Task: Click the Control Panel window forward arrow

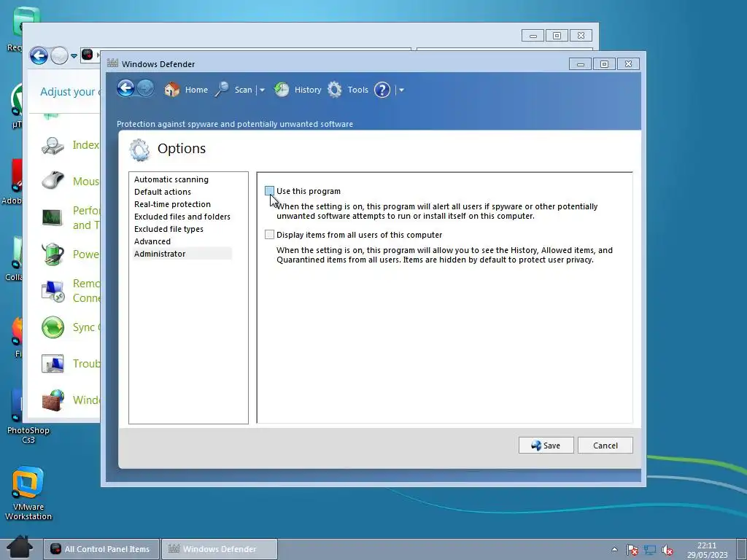Action: pyautogui.click(x=59, y=55)
